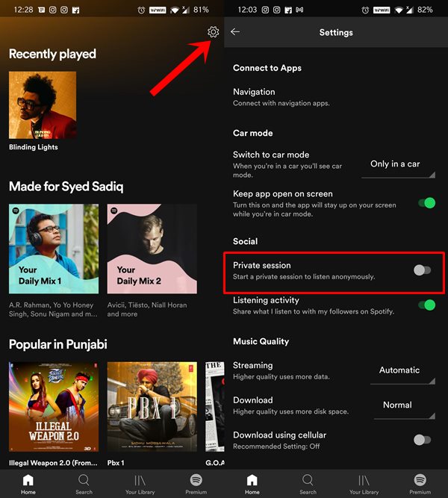Screen dimensions: 448x498
Task: Tap battery 82% indicator in right status bar
Action: tap(425, 10)
